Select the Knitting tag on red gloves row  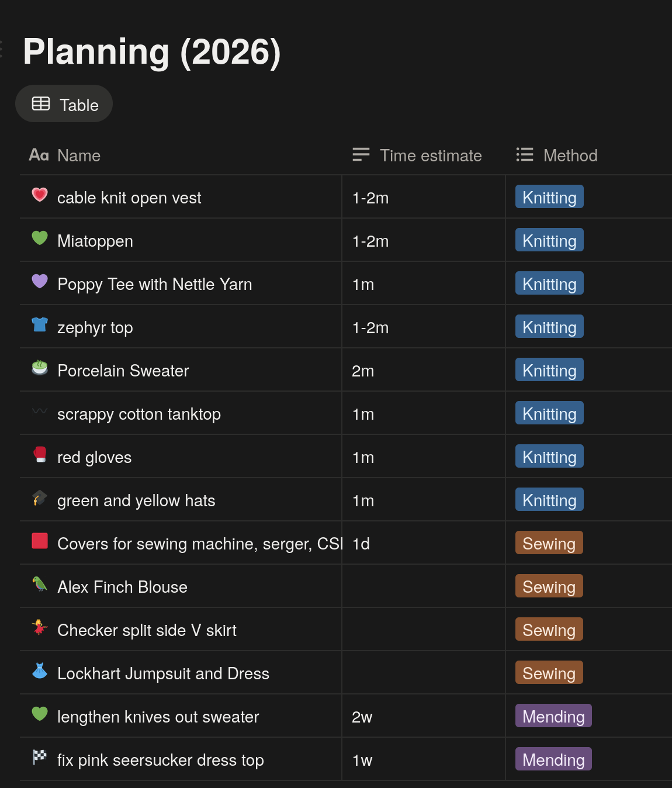(548, 457)
